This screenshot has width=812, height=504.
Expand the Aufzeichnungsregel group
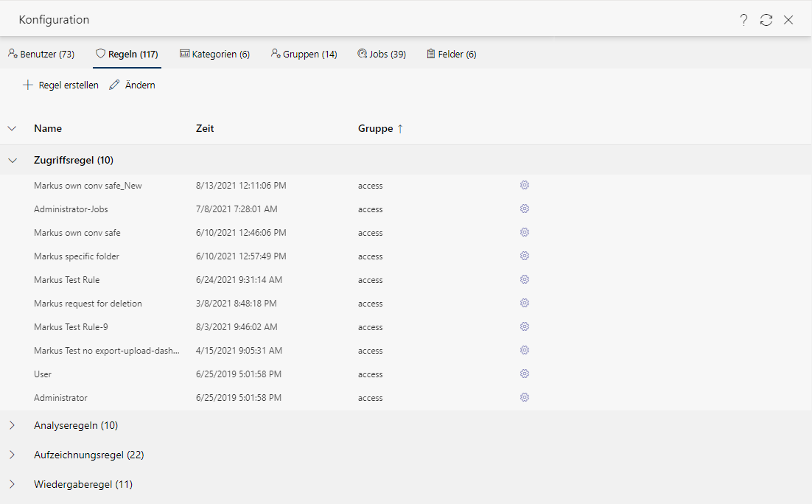point(12,455)
